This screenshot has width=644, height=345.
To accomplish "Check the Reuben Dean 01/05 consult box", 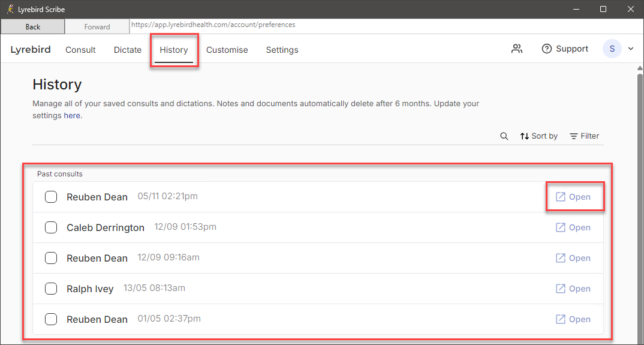I will (x=51, y=319).
